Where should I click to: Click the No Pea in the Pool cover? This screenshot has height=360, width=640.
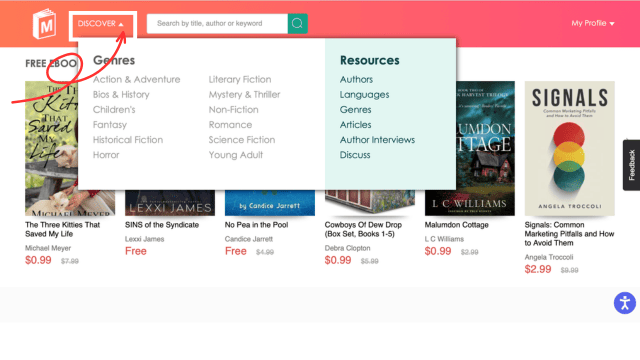pos(270,203)
